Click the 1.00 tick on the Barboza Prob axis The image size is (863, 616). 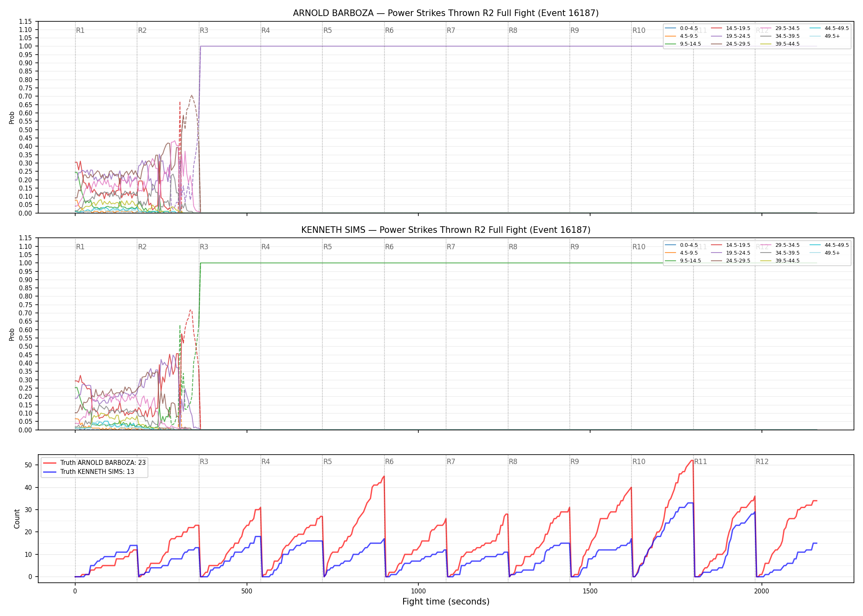[25, 46]
